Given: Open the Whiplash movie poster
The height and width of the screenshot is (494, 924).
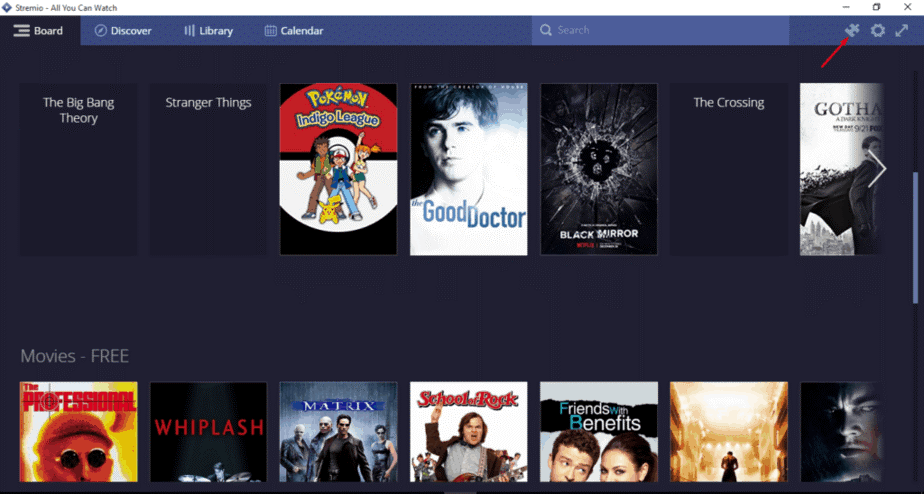Looking at the screenshot, I should [x=208, y=432].
